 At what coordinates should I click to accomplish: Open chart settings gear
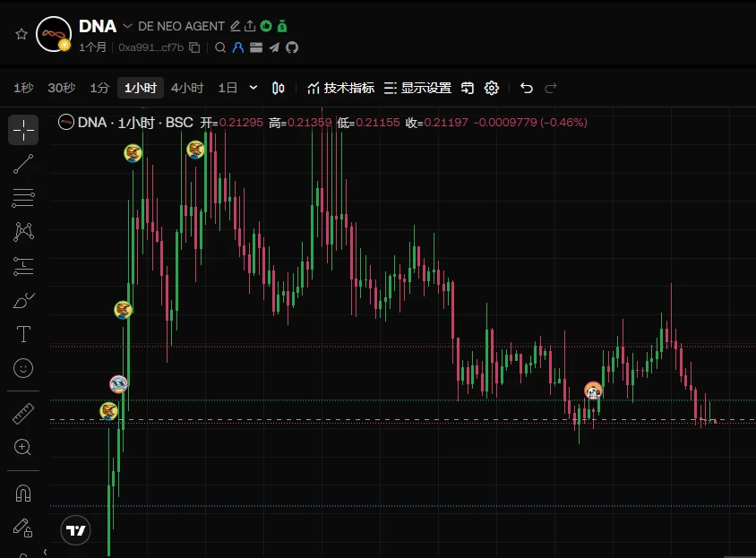[x=491, y=88]
